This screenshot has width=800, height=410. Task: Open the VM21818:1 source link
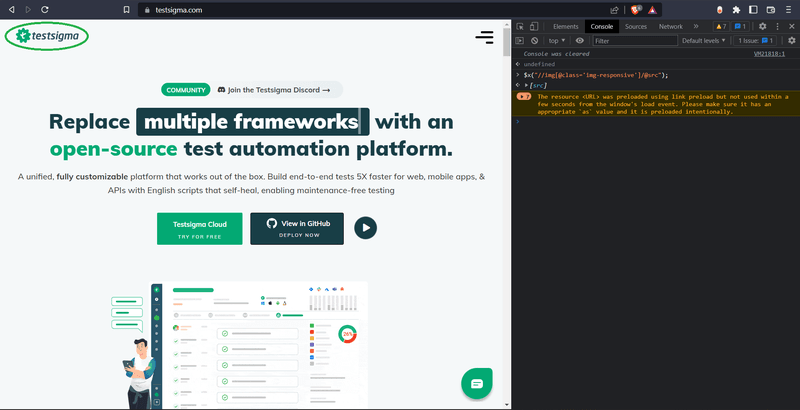tap(769, 54)
